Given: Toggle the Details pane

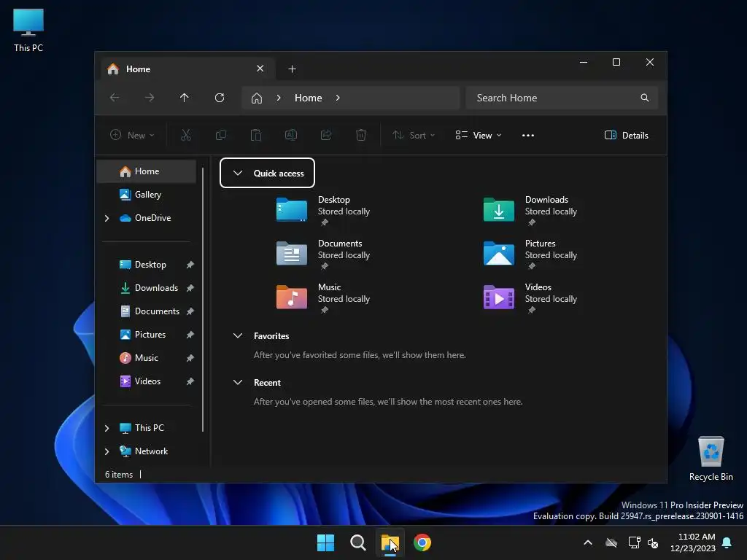Looking at the screenshot, I should pyautogui.click(x=626, y=135).
